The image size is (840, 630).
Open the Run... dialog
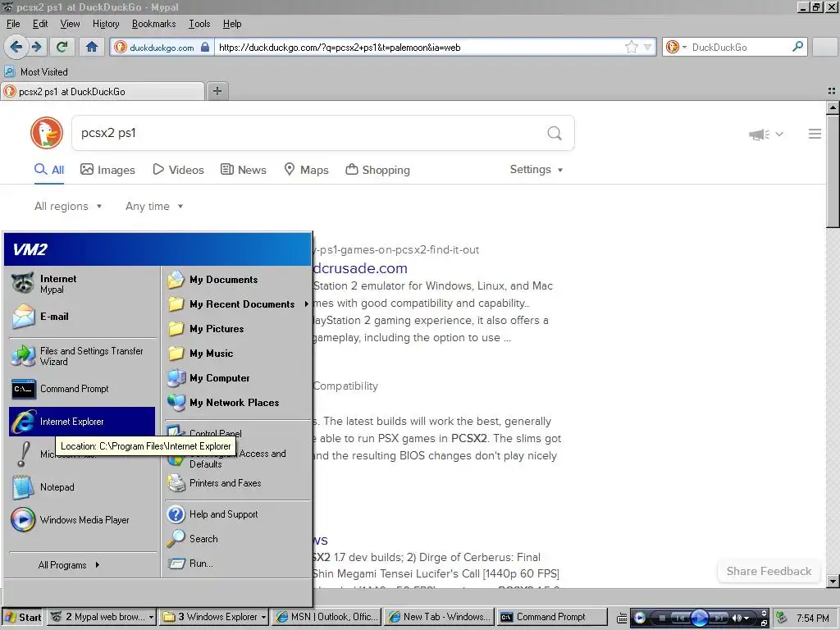(237, 564)
